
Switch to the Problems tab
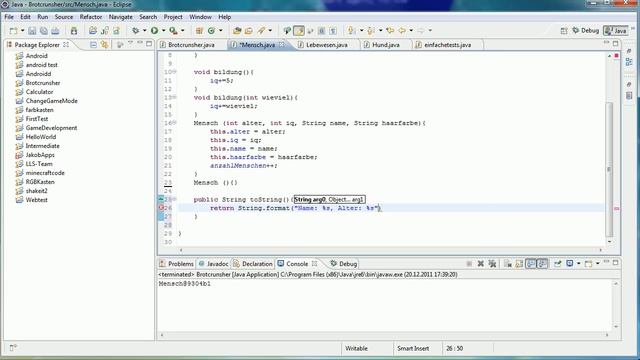click(x=176, y=264)
